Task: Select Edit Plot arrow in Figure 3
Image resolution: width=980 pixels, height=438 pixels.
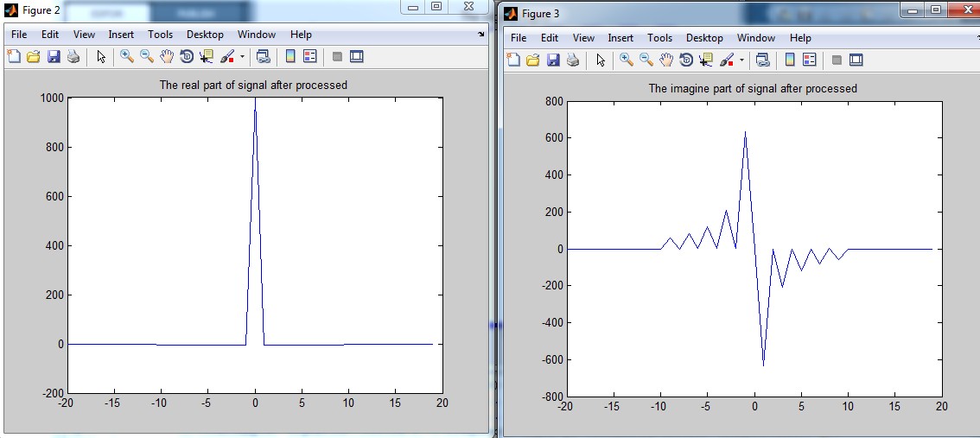Action: pyautogui.click(x=601, y=60)
